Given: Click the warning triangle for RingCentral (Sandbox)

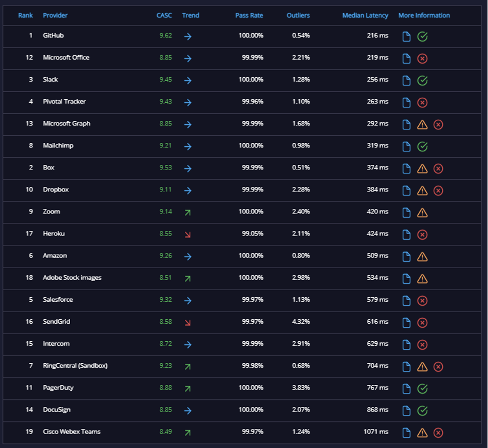Looking at the screenshot, I should (x=422, y=367).
